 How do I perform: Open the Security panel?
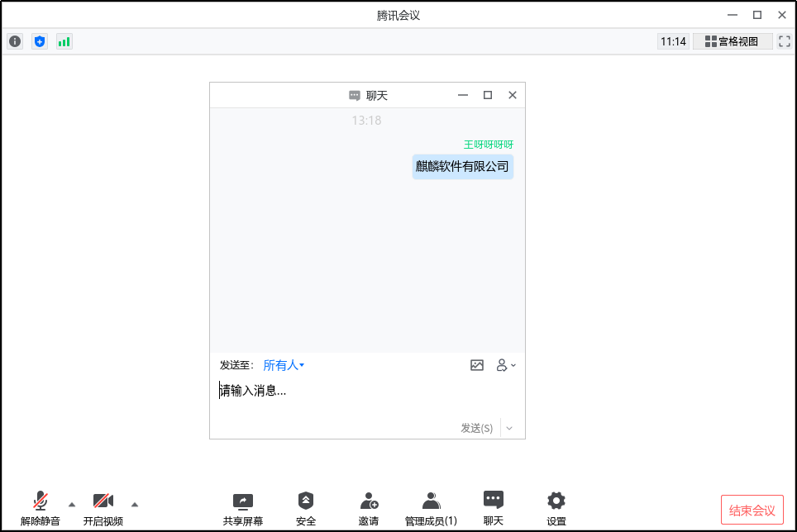coord(306,506)
